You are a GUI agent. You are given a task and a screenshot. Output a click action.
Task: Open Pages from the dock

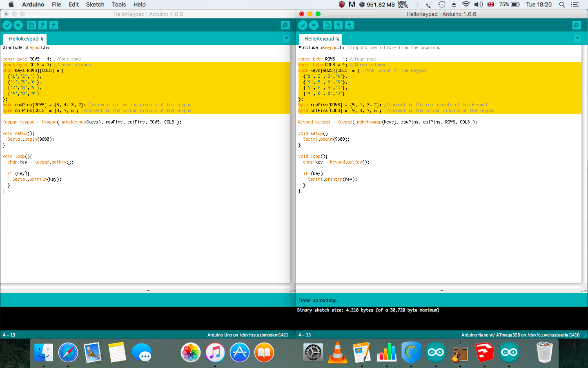tap(362, 352)
